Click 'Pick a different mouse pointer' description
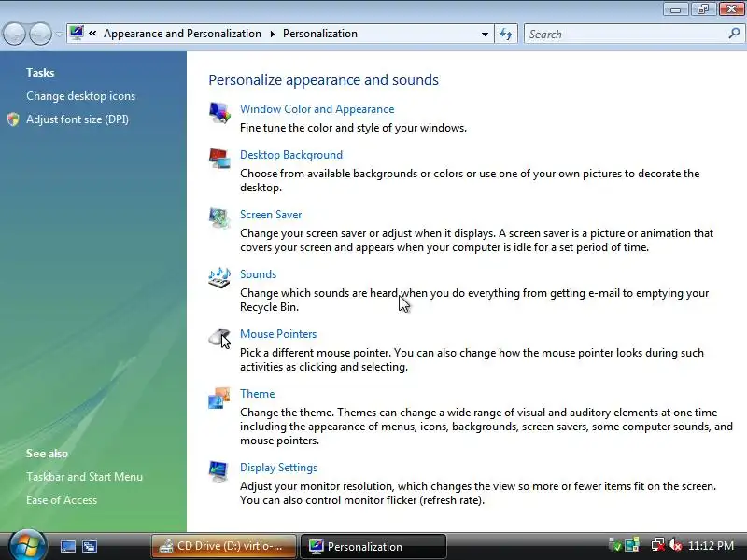The height and width of the screenshot is (560, 747). [x=472, y=359]
